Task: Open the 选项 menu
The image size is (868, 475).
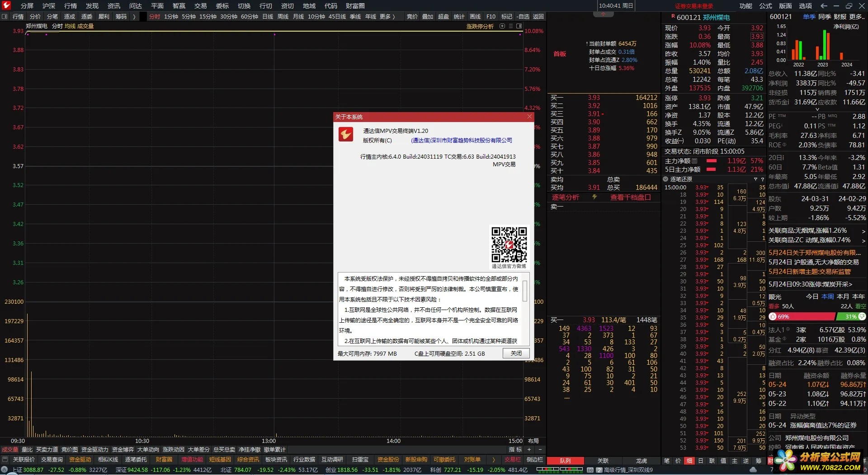Action: pos(805,6)
